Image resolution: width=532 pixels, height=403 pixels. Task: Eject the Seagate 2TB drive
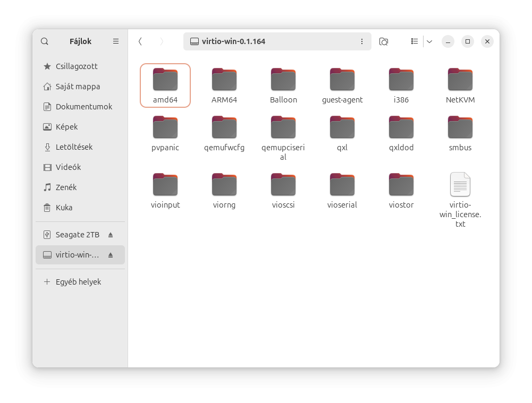(x=111, y=235)
